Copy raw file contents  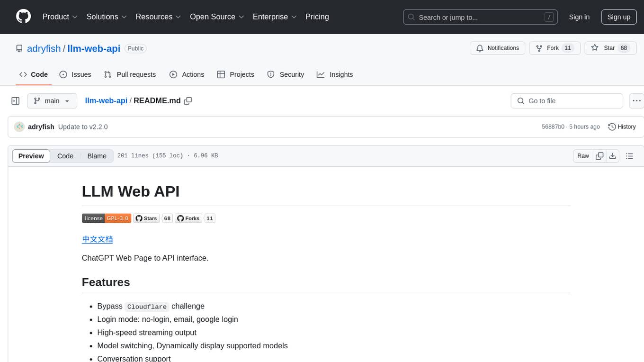(599, 156)
